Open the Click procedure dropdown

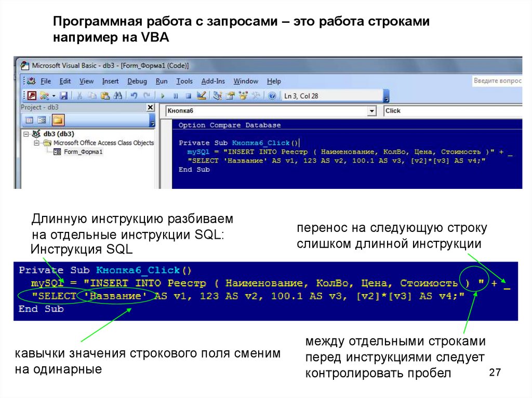coord(452,111)
